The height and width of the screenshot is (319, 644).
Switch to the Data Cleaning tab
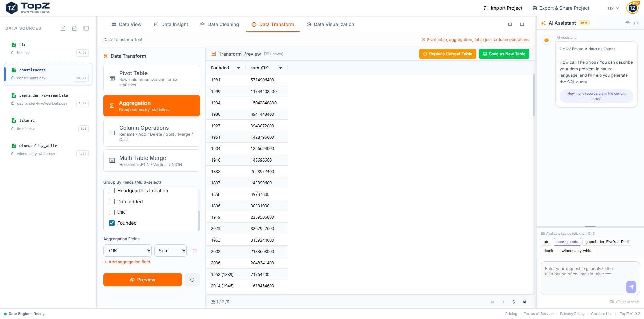click(220, 24)
